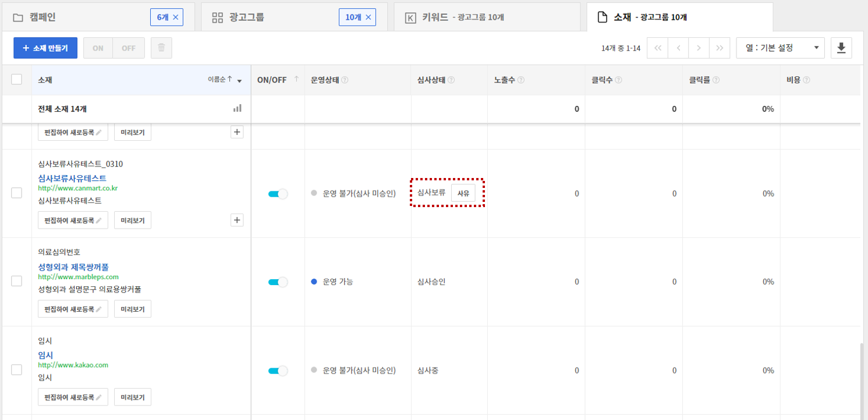Open the 심사보류사유테스트 ad title link
The width and height of the screenshot is (868, 420).
tap(72, 178)
